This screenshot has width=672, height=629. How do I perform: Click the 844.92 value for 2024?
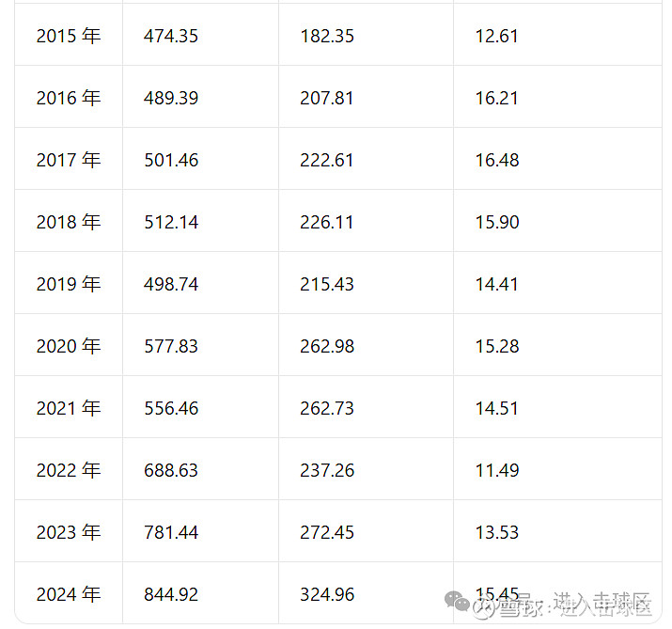(171, 595)
